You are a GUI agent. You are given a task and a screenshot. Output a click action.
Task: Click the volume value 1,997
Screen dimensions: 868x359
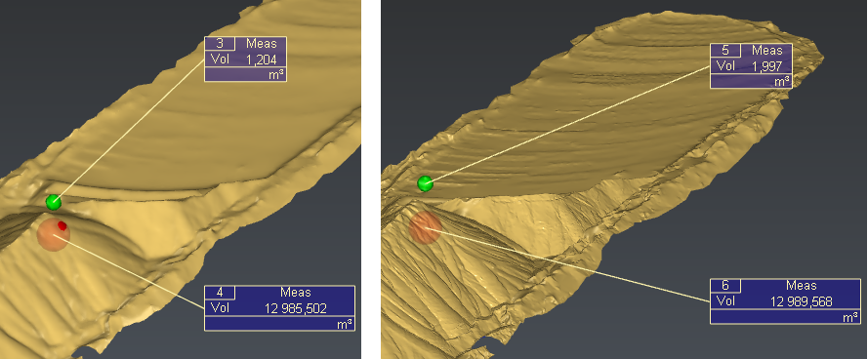click(x=766, y=66)
